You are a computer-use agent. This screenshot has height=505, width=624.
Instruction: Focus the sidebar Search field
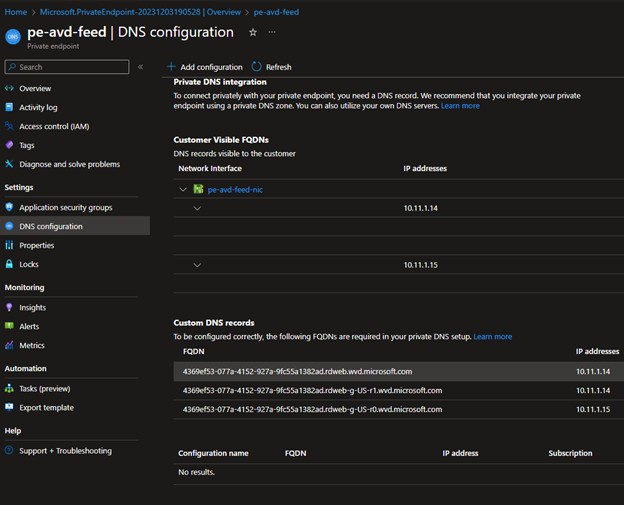coord(67,67)
